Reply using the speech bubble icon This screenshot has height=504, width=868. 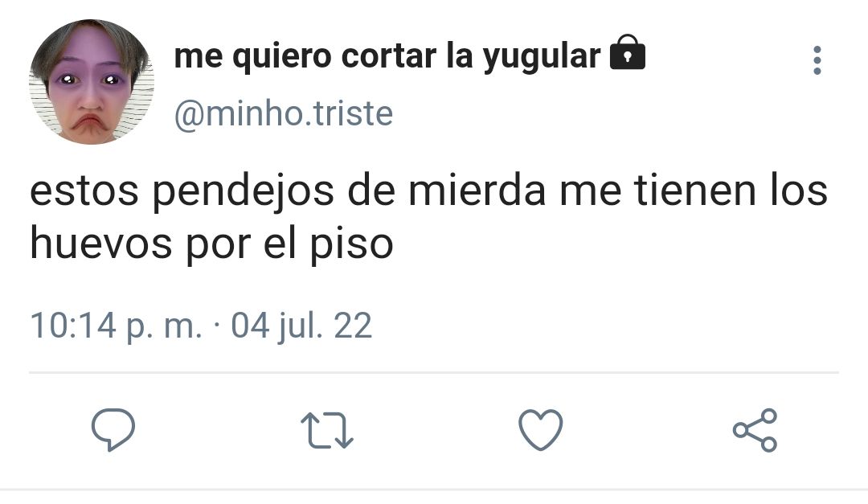click(113, 429)
